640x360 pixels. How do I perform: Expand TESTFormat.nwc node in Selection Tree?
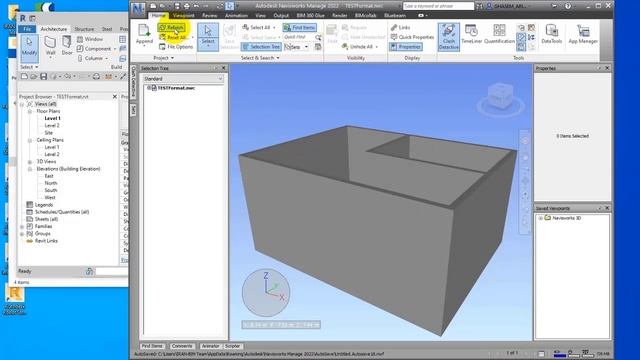149,88
